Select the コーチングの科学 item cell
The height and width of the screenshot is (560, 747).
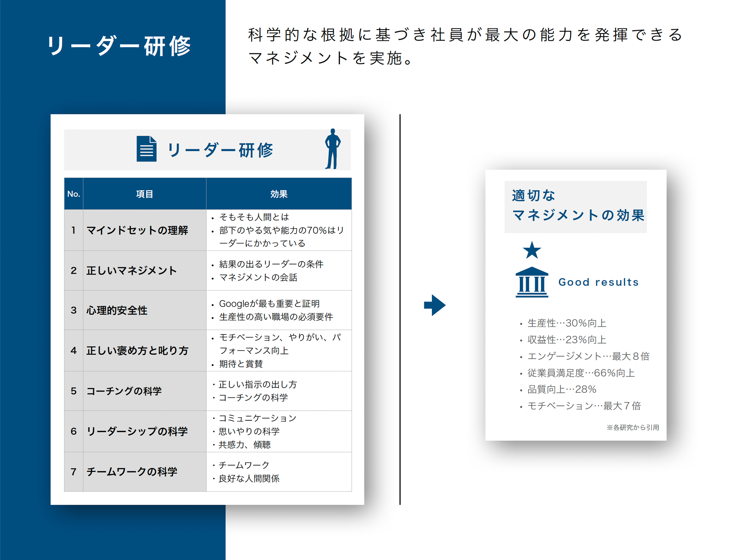tap(145, 391)
